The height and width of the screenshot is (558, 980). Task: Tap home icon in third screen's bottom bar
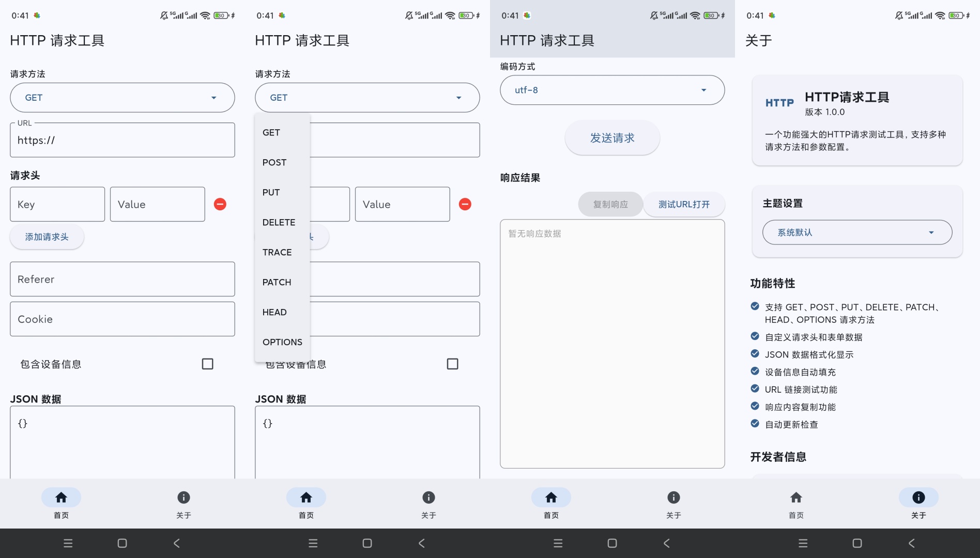(x=551, y=498)
